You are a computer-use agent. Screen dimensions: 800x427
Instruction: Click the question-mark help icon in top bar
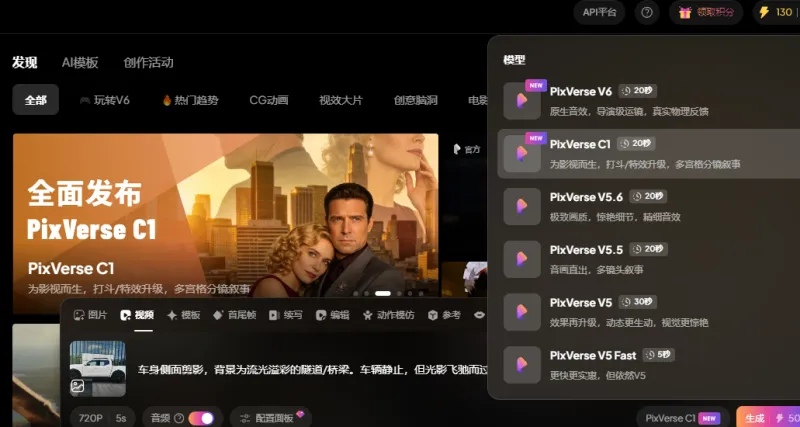647,12
